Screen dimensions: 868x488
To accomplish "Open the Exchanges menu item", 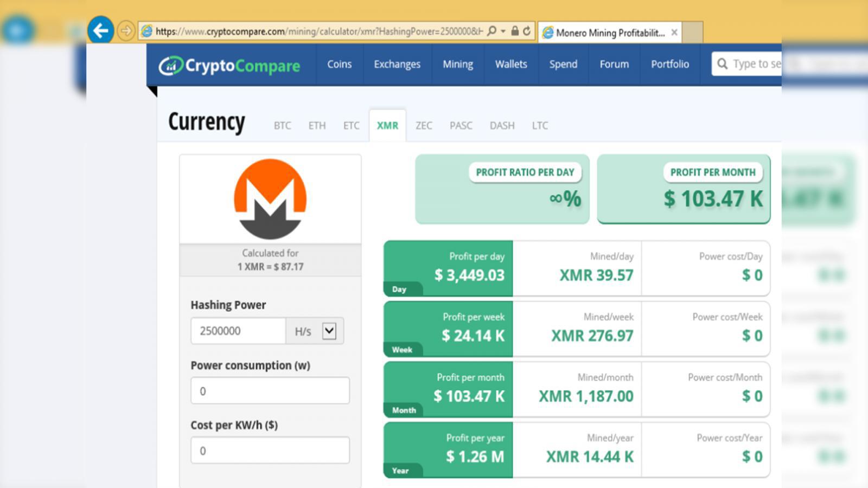I will click(397, 64).
